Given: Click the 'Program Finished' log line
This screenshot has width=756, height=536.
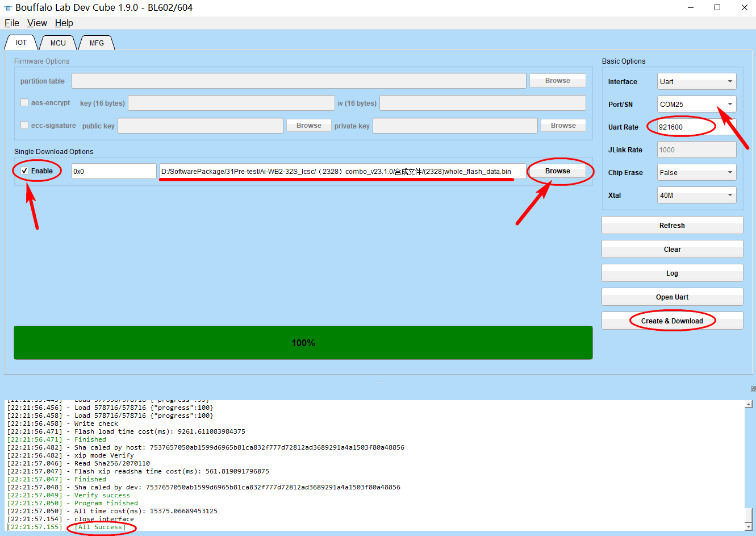Looking at the screenshot, I should (x=73, y=503).
